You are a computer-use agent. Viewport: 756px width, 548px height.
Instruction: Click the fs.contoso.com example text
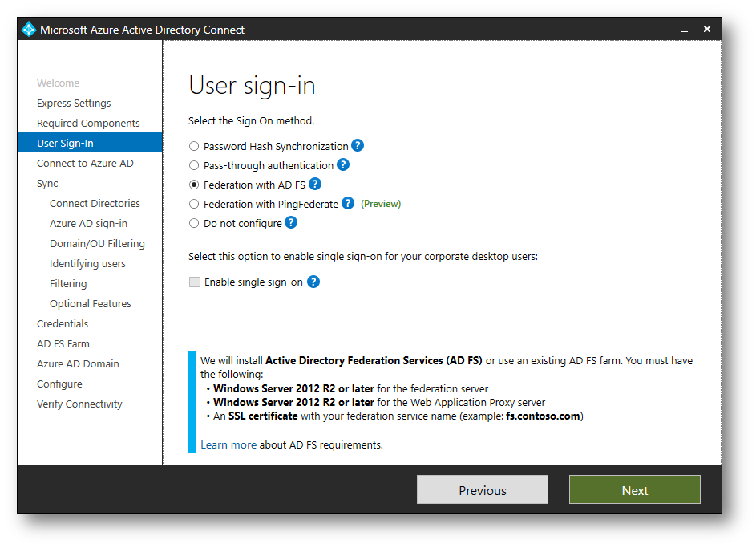[543, 416]
